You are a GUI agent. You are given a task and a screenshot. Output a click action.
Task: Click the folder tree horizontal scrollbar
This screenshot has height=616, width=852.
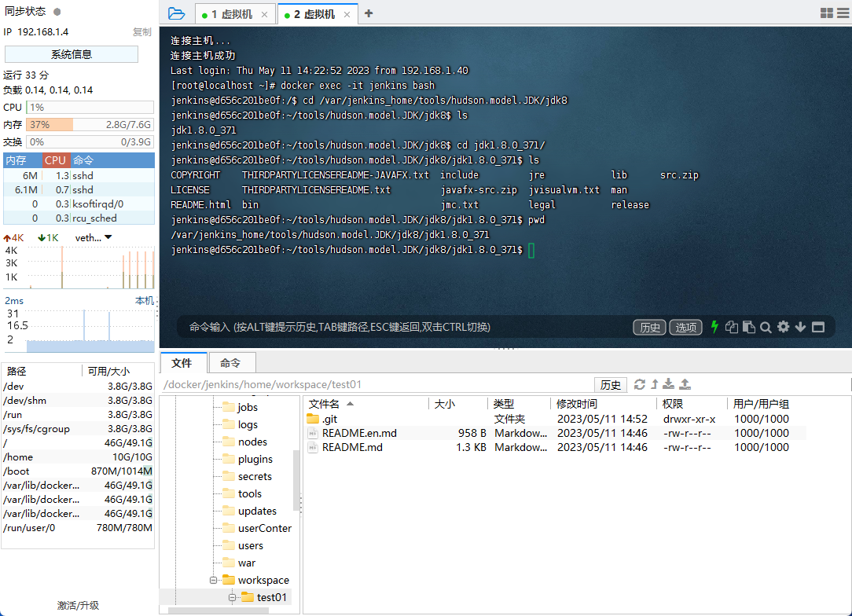(219, 610)
